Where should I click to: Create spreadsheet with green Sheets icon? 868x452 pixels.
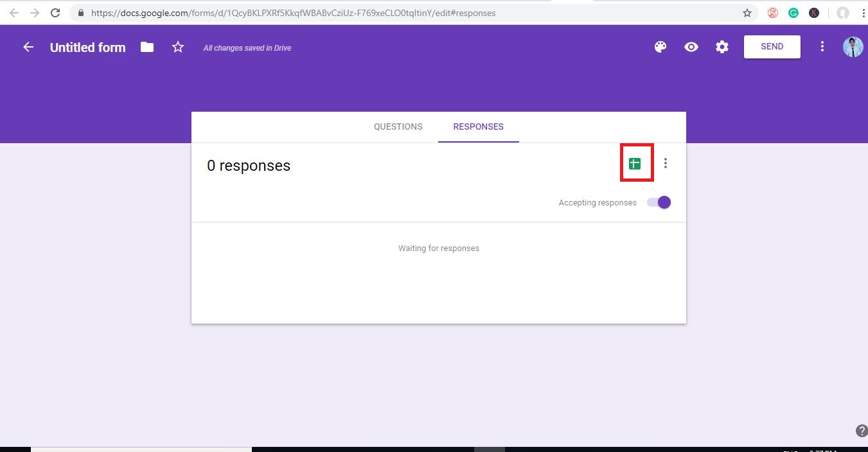pyautogui.click(x=635, y=164)
